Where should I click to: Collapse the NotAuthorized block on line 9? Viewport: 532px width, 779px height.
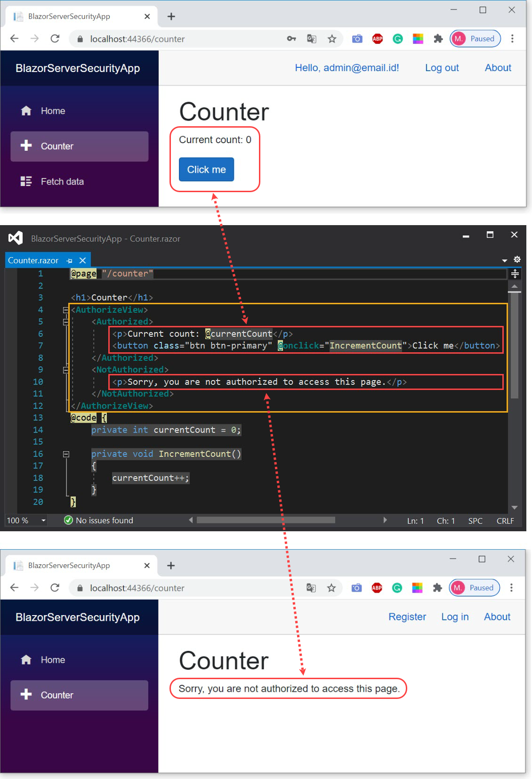[x=66, y=370]
